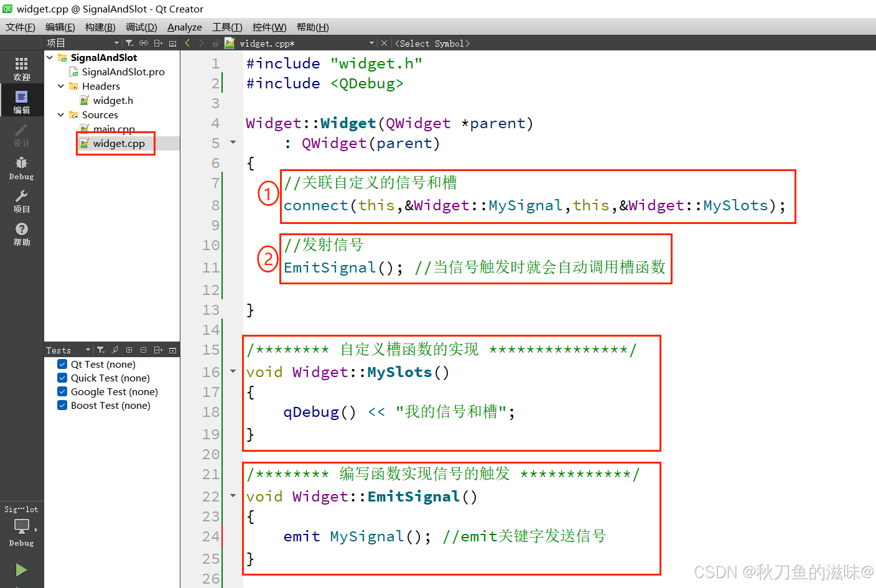Open the Analyze menu
This screenshot has height=588, width=876.
(x=185, y=27)
